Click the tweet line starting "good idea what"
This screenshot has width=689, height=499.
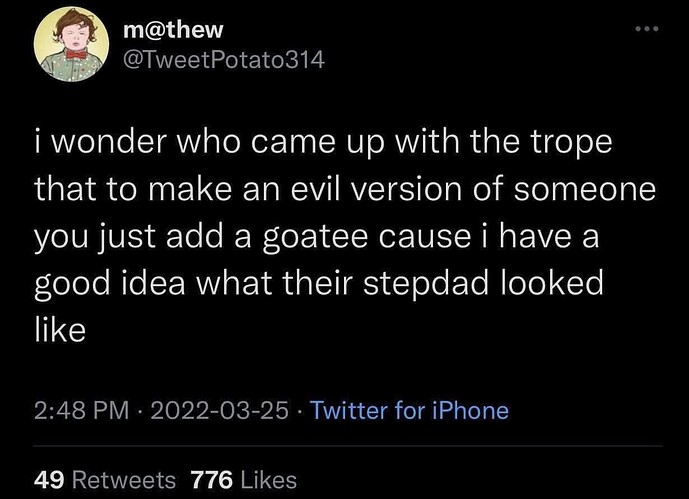(319, 283)
